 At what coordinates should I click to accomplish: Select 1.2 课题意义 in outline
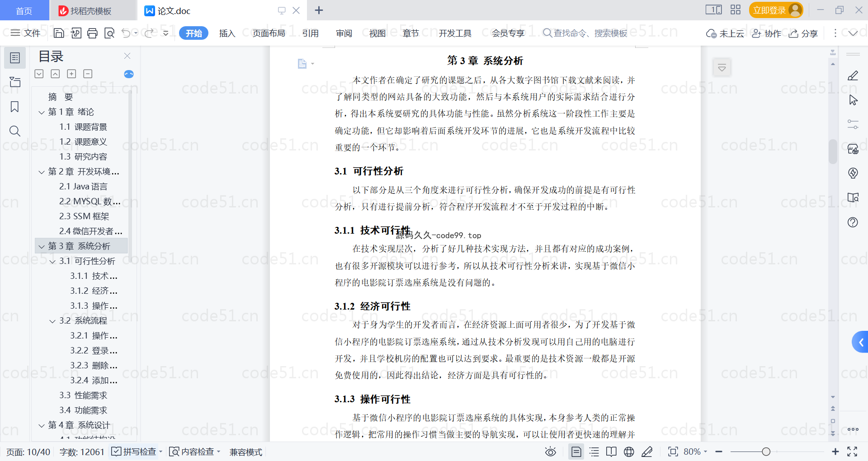point(83,142)
